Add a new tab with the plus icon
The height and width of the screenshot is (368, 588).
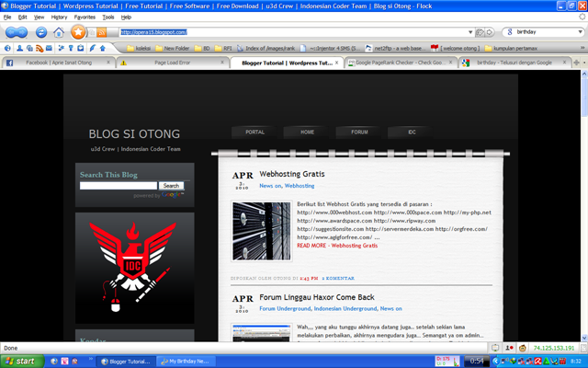pyautogui.click(x=576, y=63)
